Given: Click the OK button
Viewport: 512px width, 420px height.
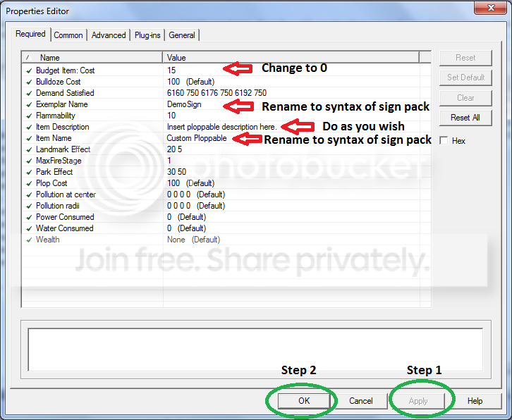Looking at the screenshot, I should point(304,401).
